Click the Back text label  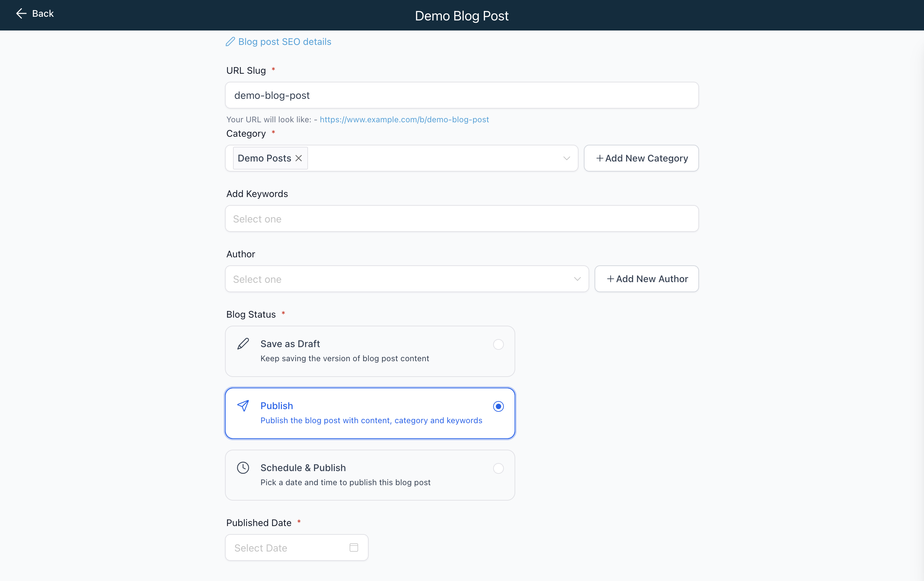[x=43, y=13]
